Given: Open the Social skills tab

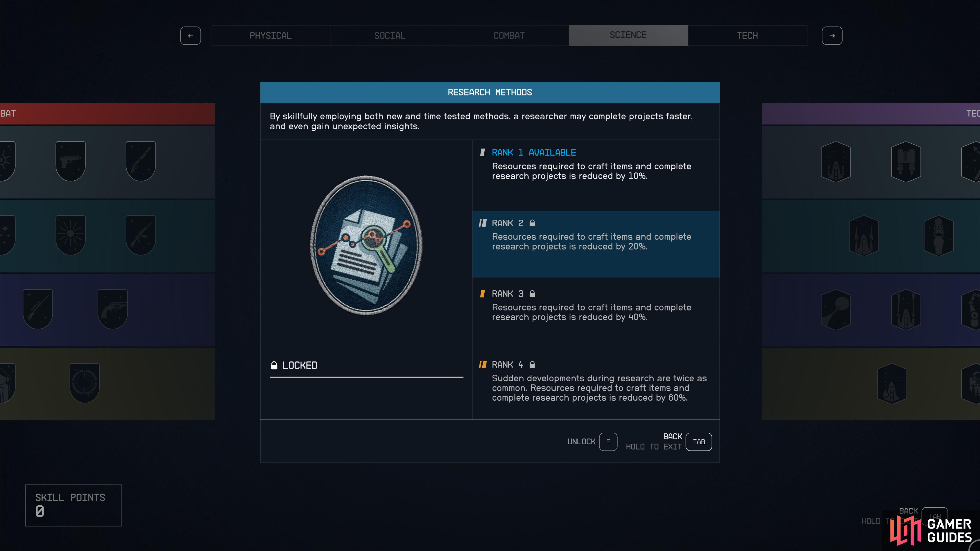Looking at the screenshot, I should (390, 35).
